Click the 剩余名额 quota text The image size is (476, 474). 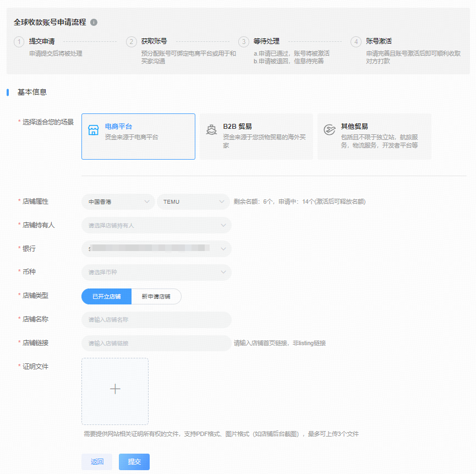299,201
